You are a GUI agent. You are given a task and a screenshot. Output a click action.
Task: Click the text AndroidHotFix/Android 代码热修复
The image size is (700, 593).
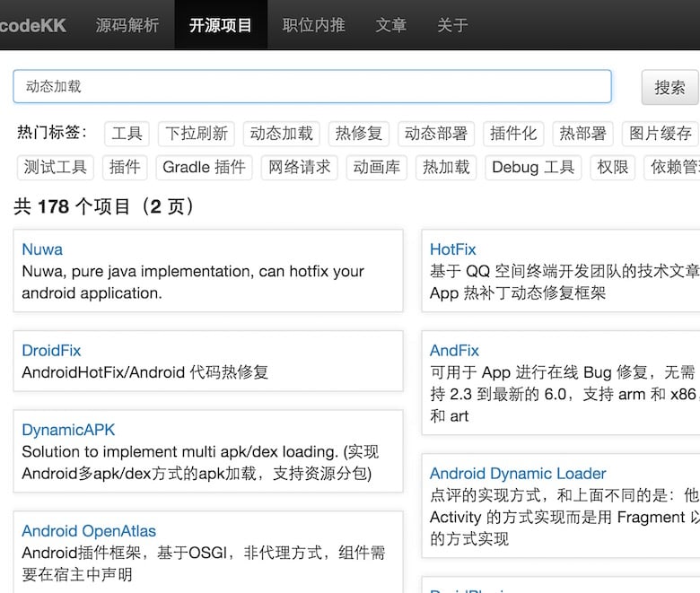[x=145, y=372]
